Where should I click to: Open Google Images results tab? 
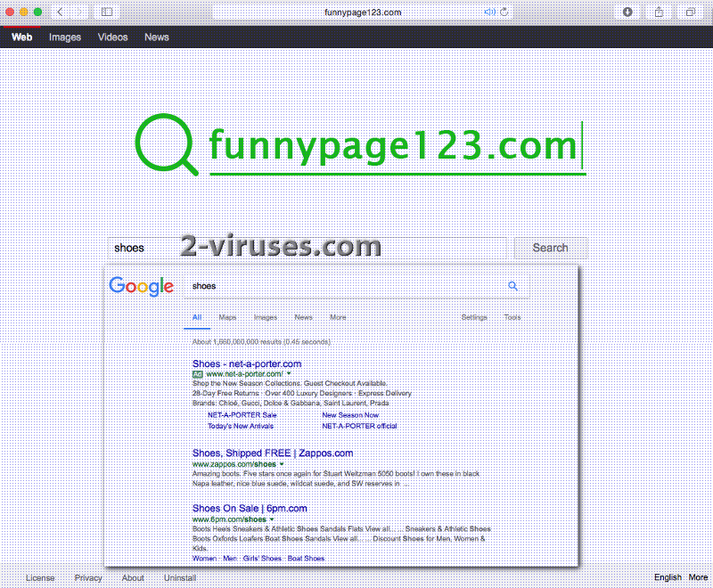(x=266, y=318)
